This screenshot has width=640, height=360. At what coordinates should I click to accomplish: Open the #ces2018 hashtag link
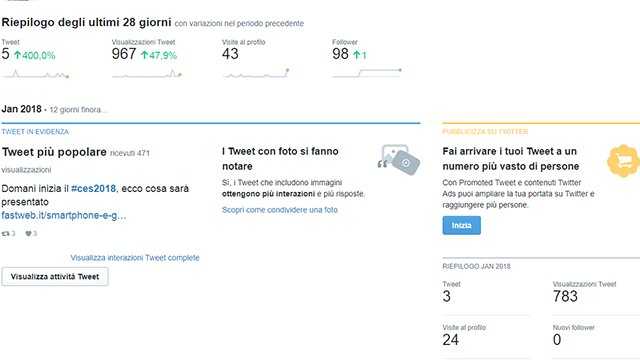point(93,189)
